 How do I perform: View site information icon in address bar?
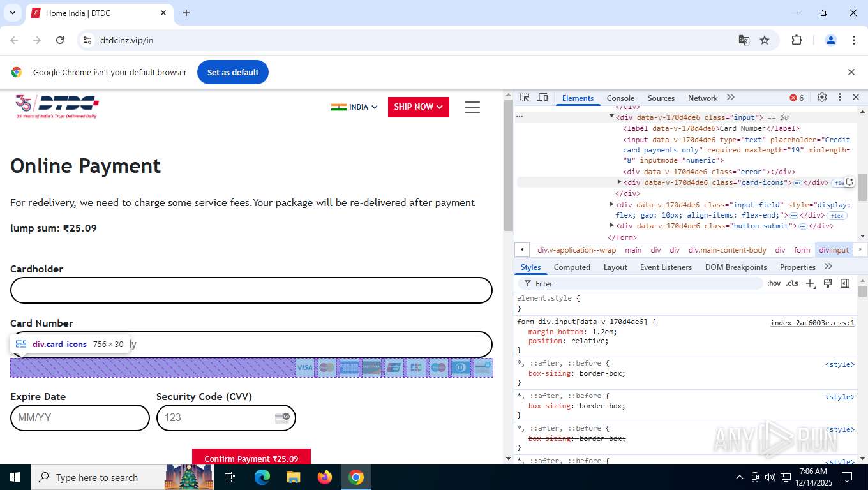(x=88, y=40)
